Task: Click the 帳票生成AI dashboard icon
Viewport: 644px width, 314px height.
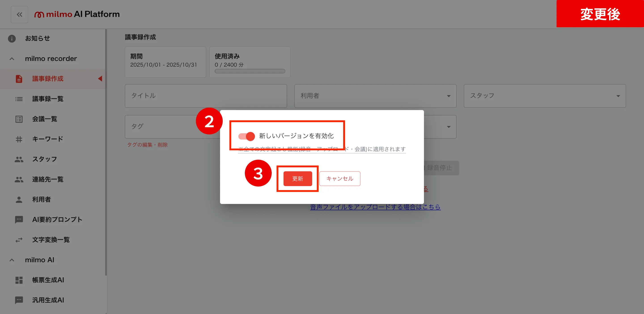Action: click(x=19, y=280)
